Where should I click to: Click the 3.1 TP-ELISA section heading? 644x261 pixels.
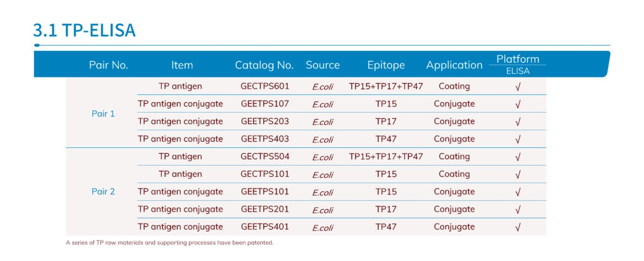pyautogui.click(x=84, y=31)
